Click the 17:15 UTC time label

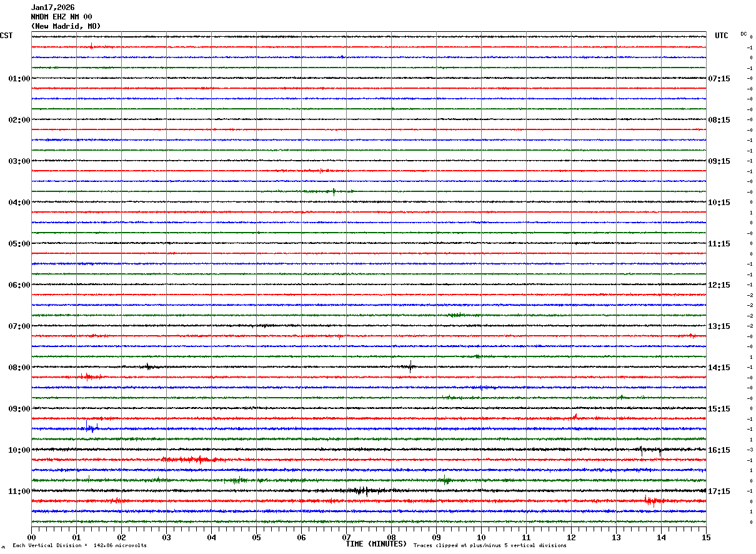point(719,491)
